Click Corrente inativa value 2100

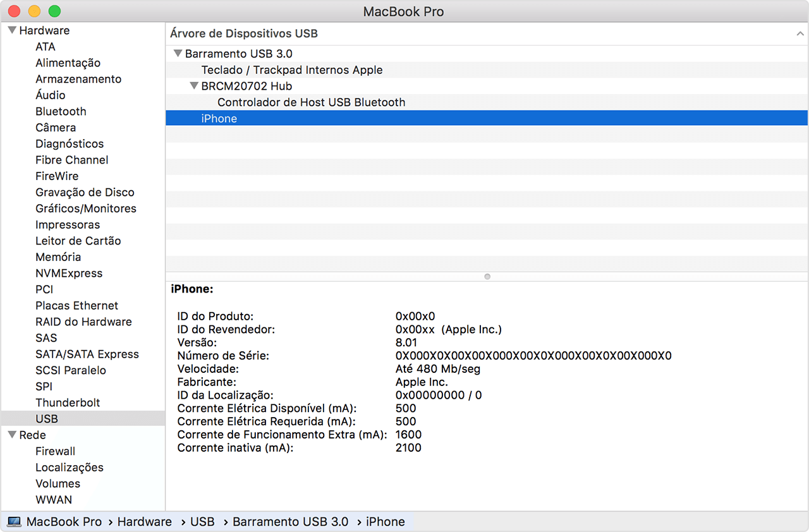click(408, 448)
